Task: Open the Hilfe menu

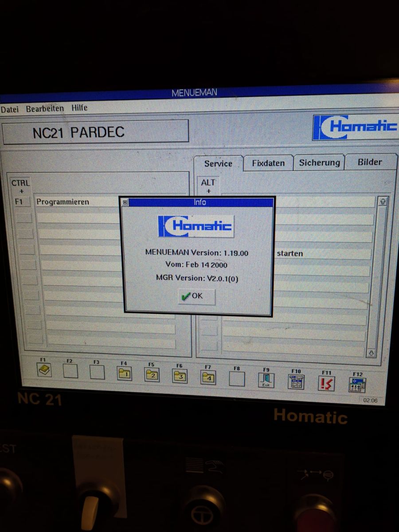Action: point(79,107)
